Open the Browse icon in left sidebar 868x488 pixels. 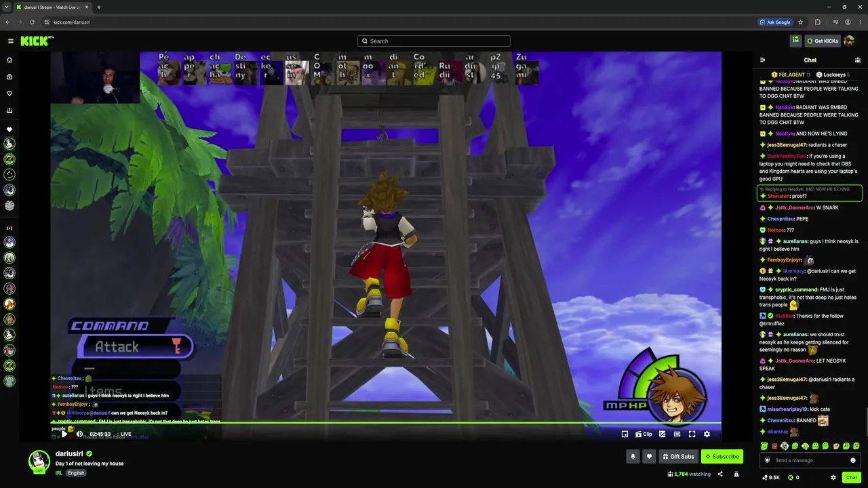(9, 77)
